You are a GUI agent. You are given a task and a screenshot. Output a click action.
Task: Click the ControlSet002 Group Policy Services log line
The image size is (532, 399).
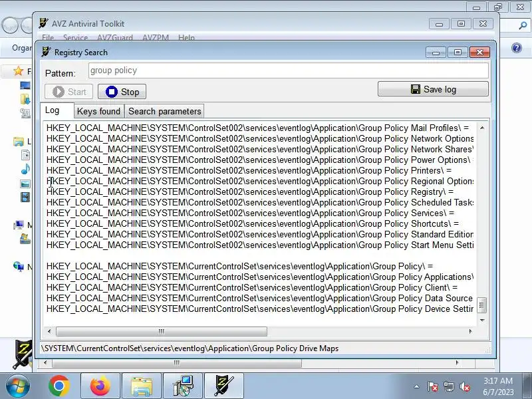click(x=250, y=213)
